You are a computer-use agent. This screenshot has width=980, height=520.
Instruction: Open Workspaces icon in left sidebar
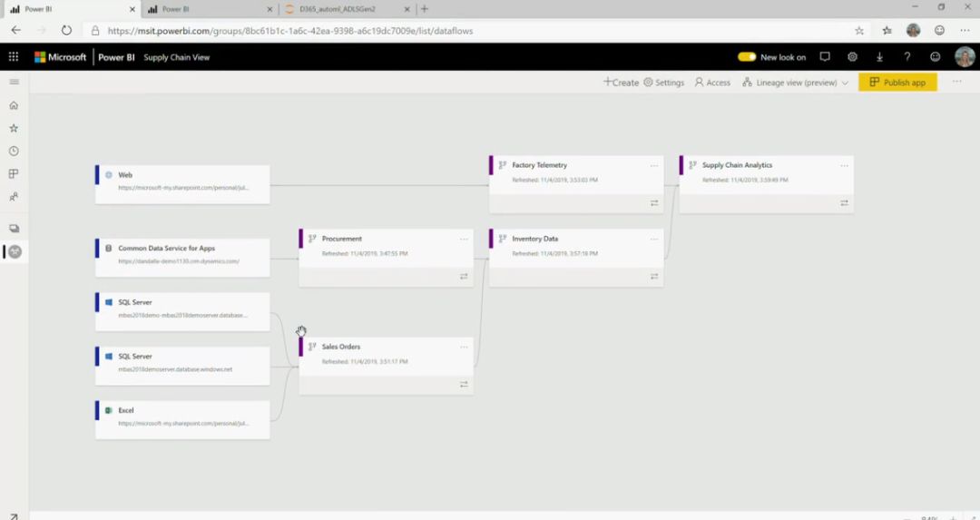coord(14,228)
